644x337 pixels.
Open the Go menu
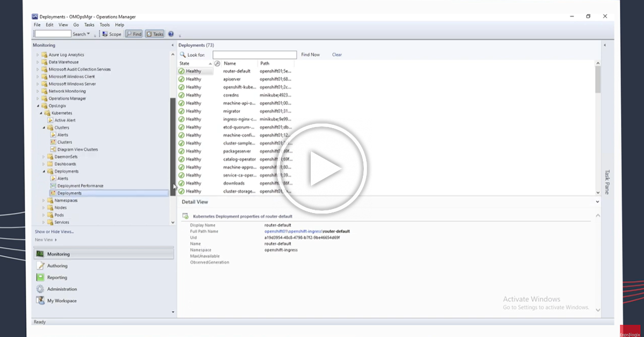tap(76, 25)
